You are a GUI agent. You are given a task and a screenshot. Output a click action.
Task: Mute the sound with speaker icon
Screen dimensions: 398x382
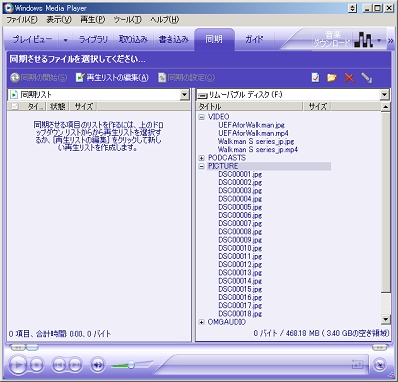pyautogui.click(x=97, y=365)
